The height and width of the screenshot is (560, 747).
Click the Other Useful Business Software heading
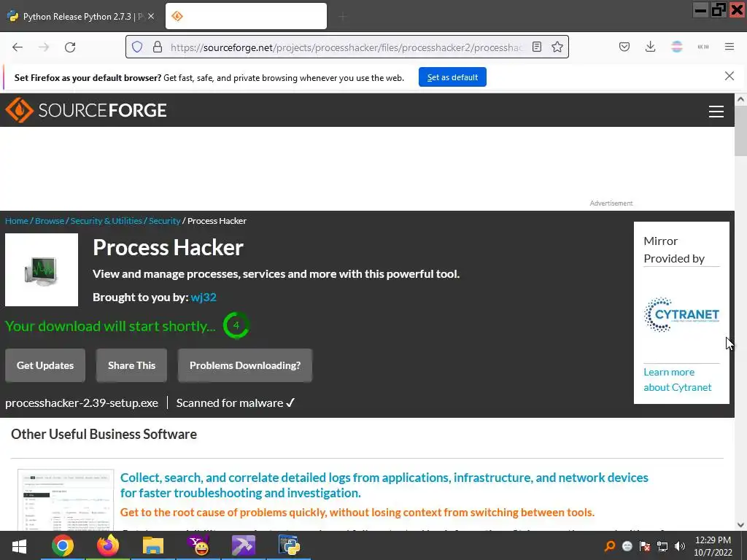104,435
